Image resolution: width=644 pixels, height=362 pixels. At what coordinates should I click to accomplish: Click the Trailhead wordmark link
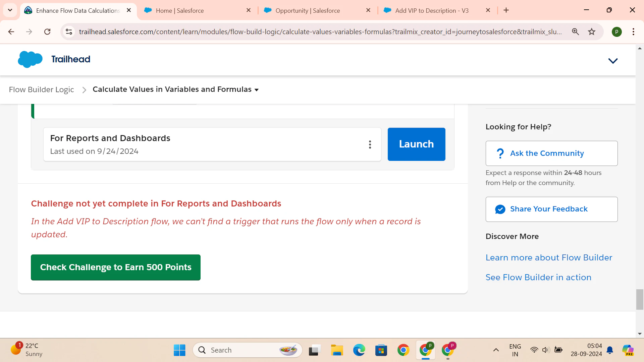70,59
